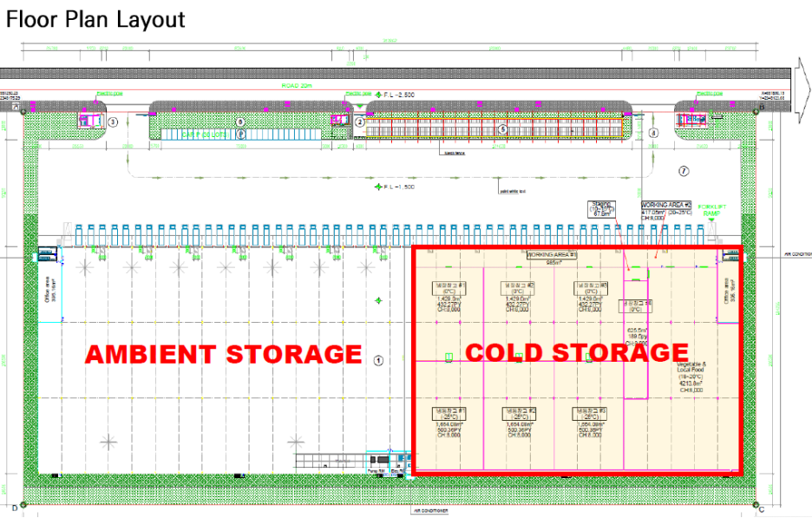Click the circled number 3 marker
The image size is (812, 518).
pos(113,122)
